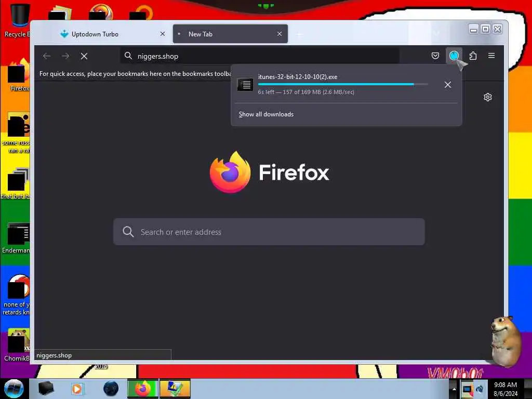Viewport: 532px width, 399px height.
Task: Maximize the Firefox window
Action: coord(486,29)
